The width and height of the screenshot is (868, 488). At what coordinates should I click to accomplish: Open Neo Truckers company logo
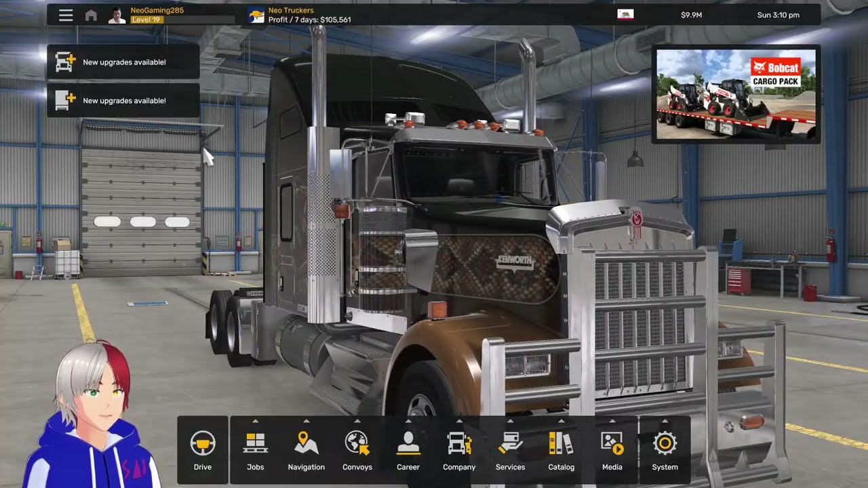click(256, 15)
